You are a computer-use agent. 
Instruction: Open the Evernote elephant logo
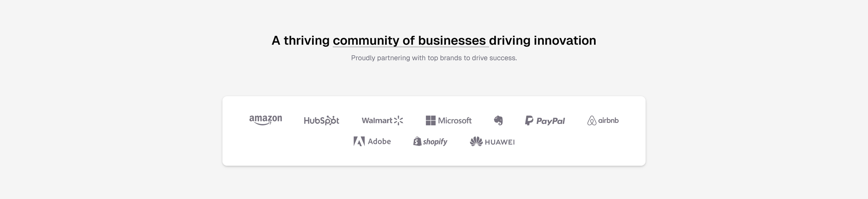point(498,120)
